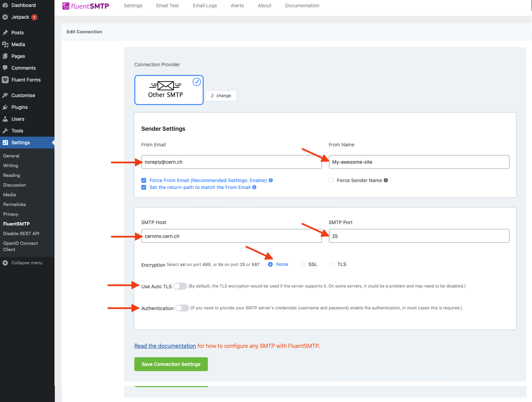Click the Dashboard gauge icon

[x=5, y=5]
